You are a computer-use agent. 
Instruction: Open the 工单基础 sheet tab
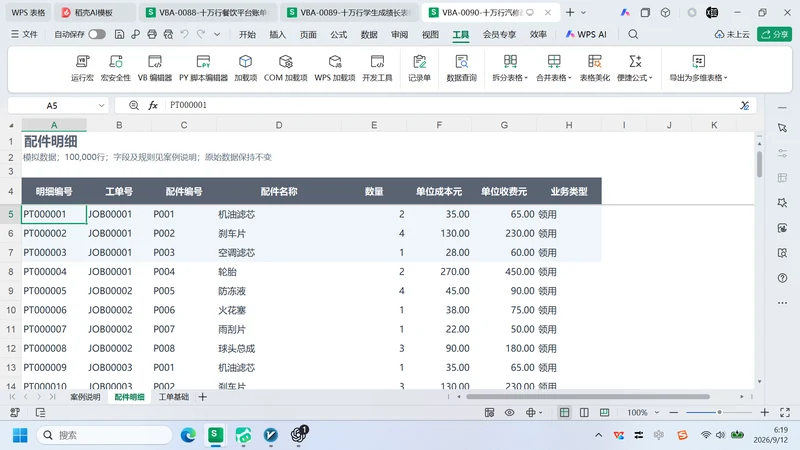pos(173,397)
